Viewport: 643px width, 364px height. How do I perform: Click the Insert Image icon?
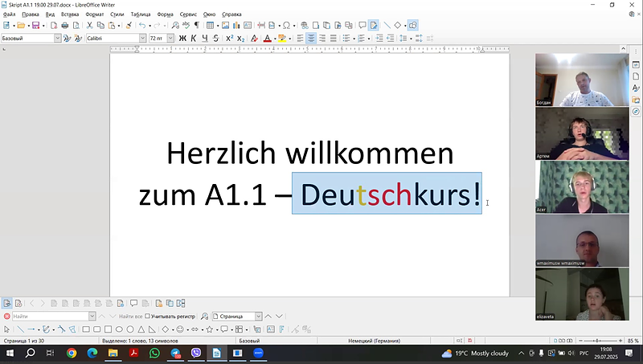(225, 26)
